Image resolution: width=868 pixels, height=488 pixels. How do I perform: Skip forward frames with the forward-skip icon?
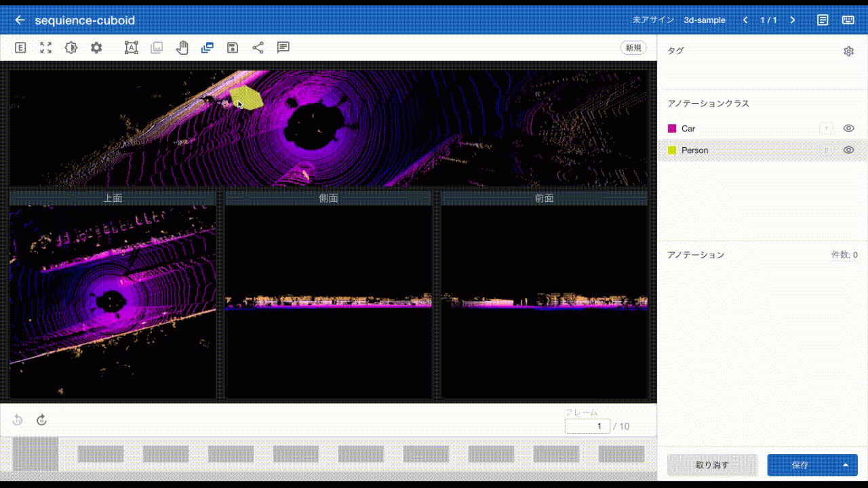pyautogui.click(x=41, y=420)
